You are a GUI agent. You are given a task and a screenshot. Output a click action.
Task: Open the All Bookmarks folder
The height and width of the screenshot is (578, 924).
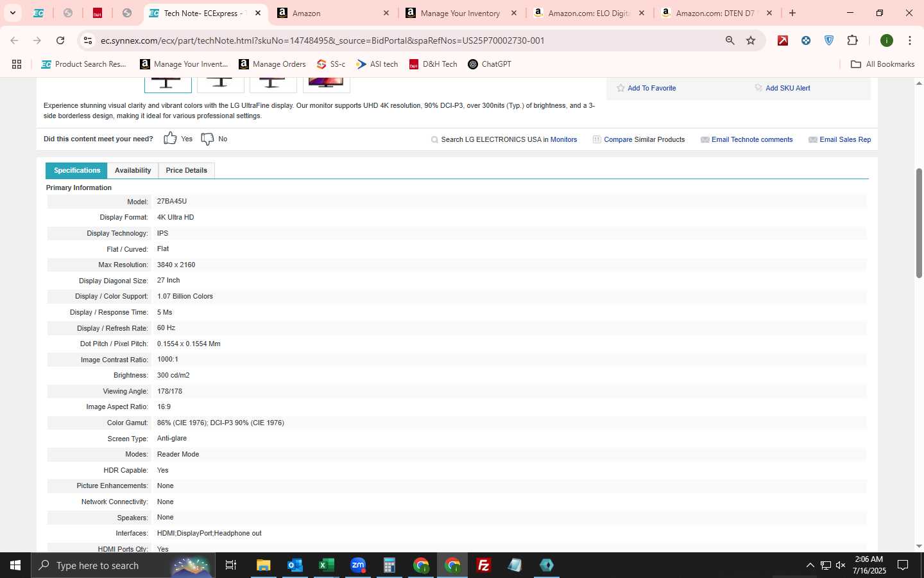(x=882, y=64)
